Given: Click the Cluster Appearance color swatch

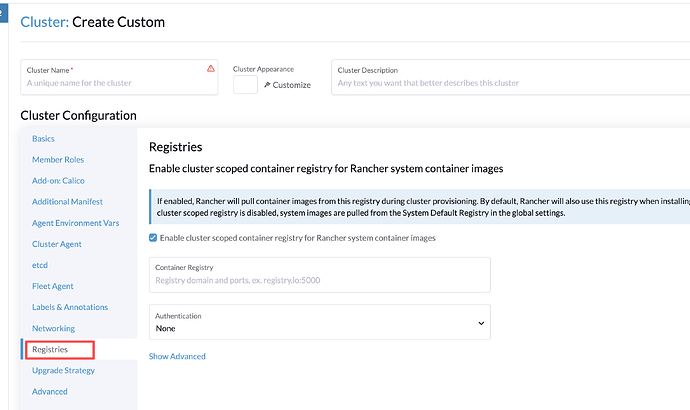Looking at the screenshot, I should click(x=245, y=85).
